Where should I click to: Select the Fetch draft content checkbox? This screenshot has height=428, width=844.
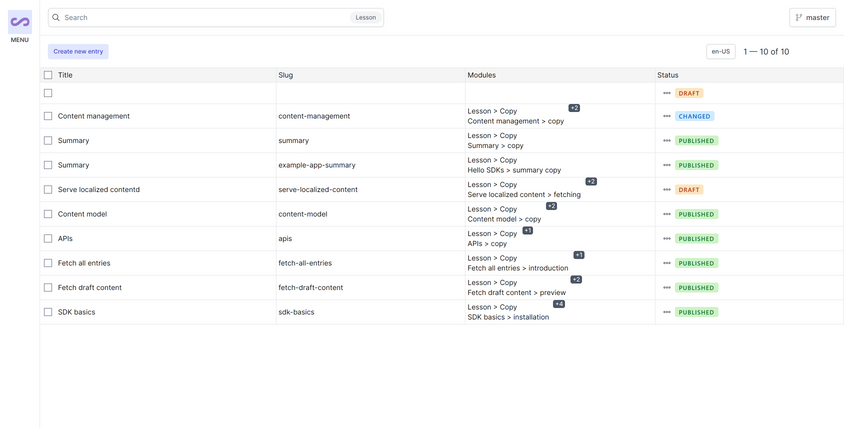(48, 288)
